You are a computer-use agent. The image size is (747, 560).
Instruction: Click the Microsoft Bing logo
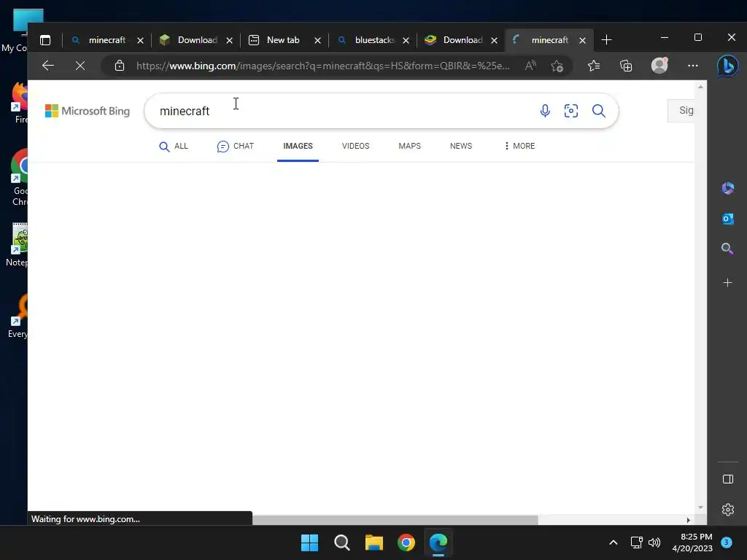tap(88, 111)
